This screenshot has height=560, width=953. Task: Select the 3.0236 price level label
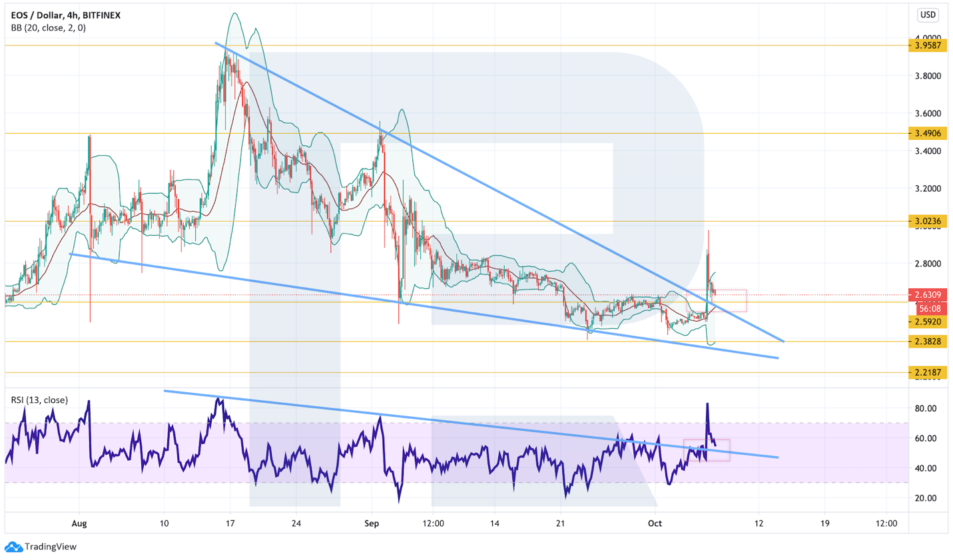[x=928, y=221]
